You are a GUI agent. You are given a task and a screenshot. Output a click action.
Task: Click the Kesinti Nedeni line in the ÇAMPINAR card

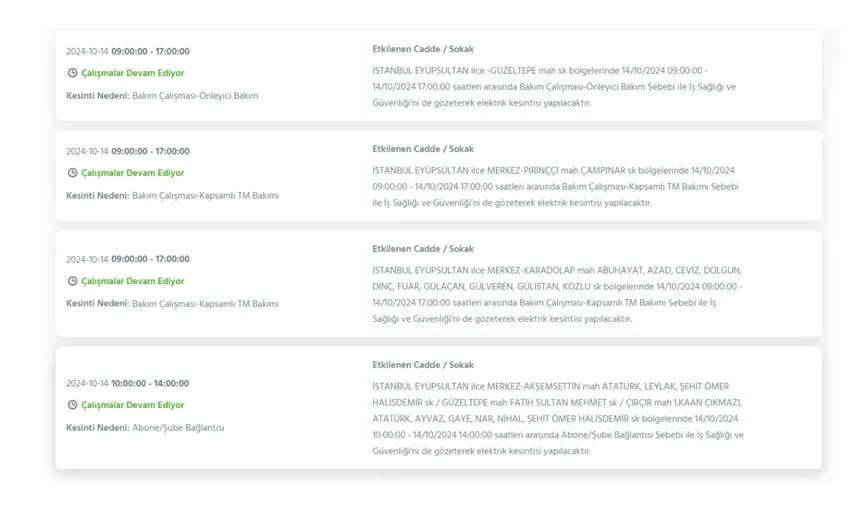point(172,195)
